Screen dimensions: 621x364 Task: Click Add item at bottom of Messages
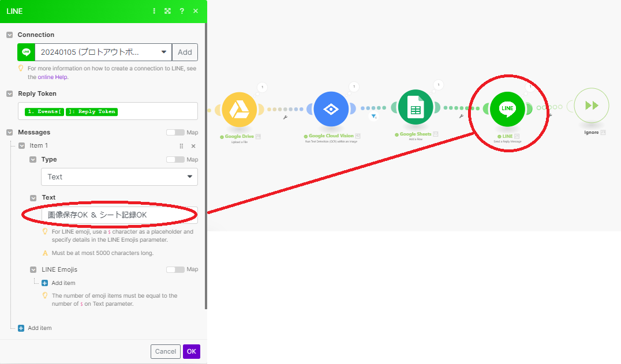click(x=40, y=328)
